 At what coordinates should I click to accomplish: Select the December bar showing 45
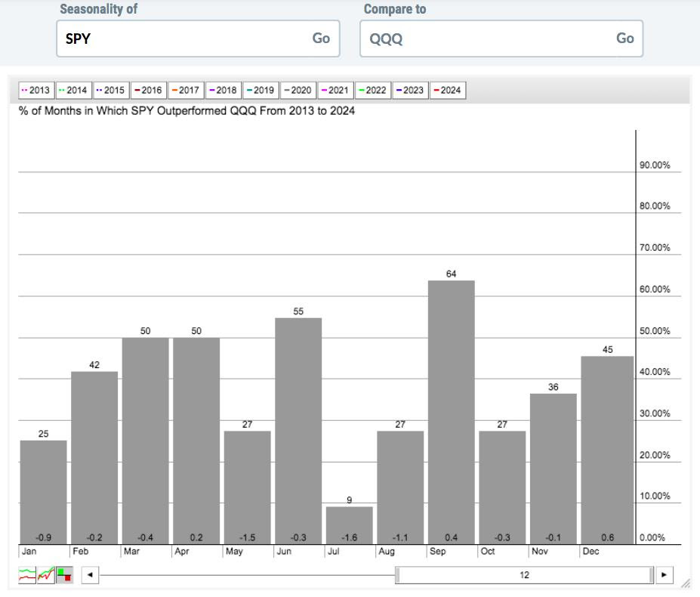pyautogui.click(x=607, y=450)
